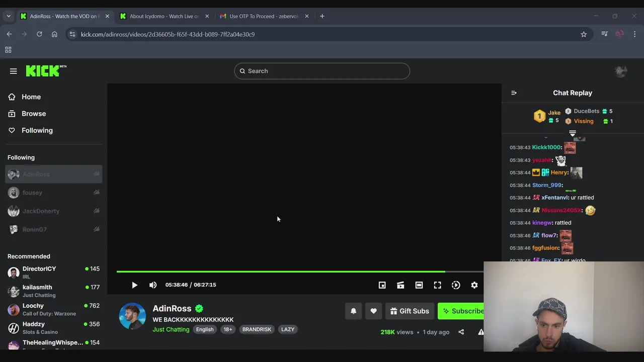Open Gift Subs dialog
This screenshot has width=644, height=362.
point(410,311)
